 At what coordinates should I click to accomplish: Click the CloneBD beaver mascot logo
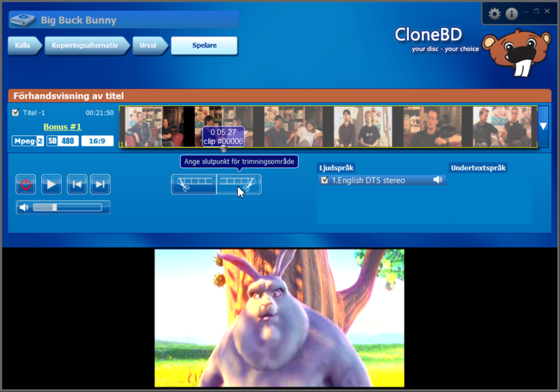point(517,53)
